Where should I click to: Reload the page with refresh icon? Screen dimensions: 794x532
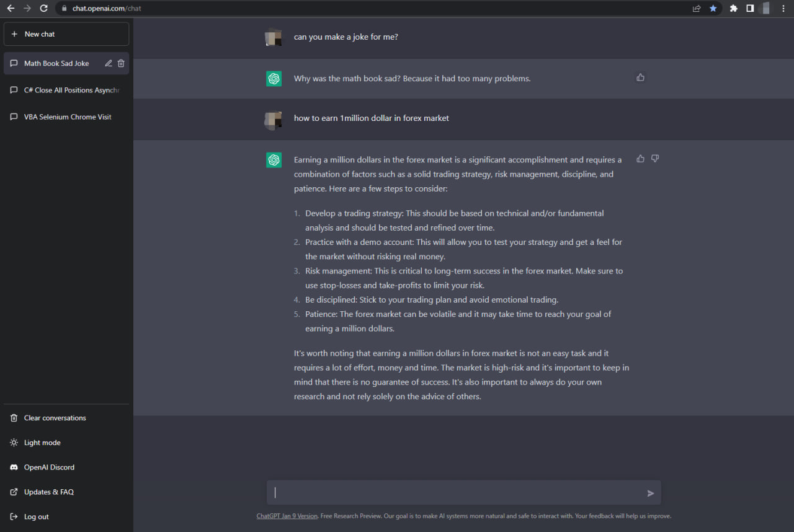(x=43, y=8)
